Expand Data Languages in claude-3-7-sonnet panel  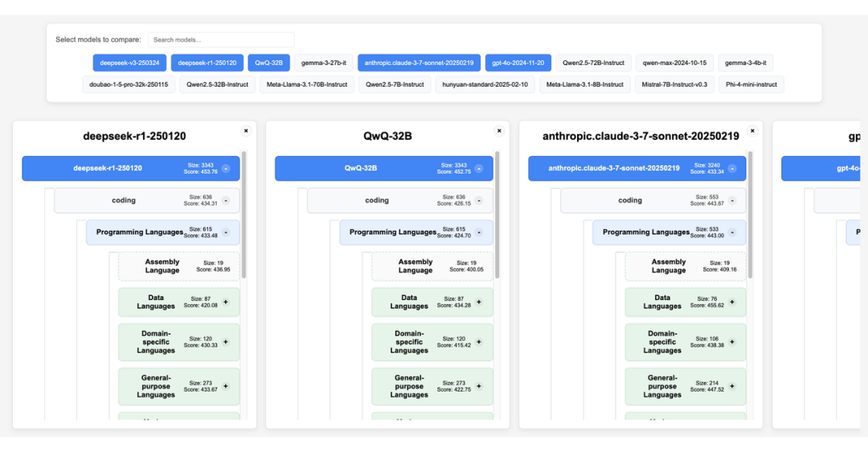click(732, 302)
